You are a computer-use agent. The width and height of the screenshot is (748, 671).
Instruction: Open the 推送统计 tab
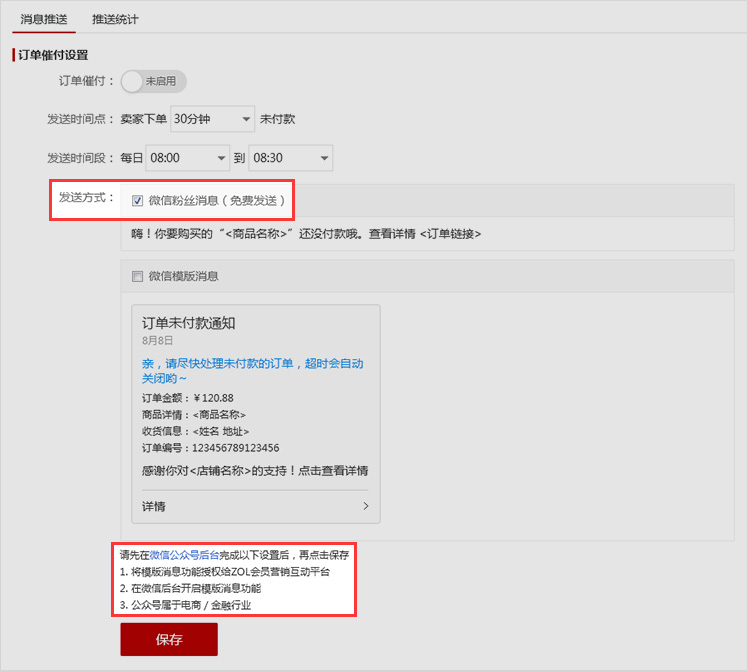point(115,20)
